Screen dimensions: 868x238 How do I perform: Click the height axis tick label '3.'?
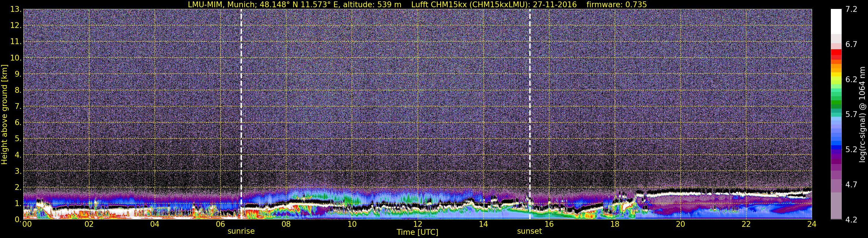tap(18, 171)
